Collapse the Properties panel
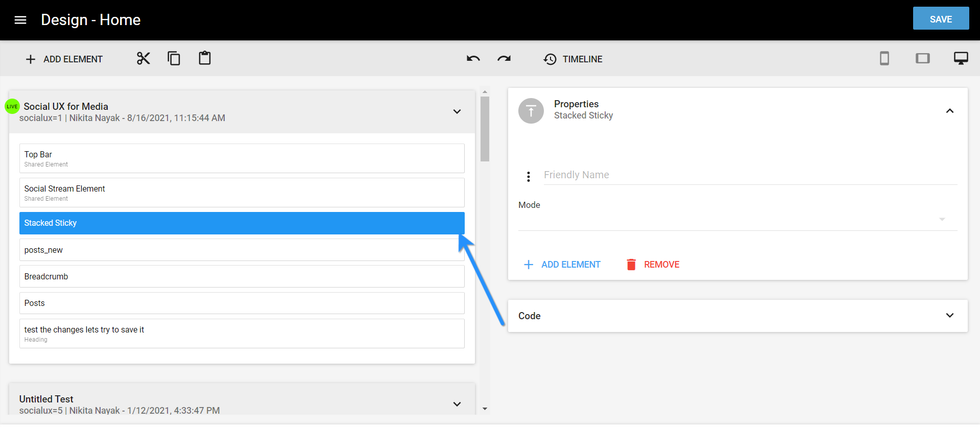 (949, 111)
